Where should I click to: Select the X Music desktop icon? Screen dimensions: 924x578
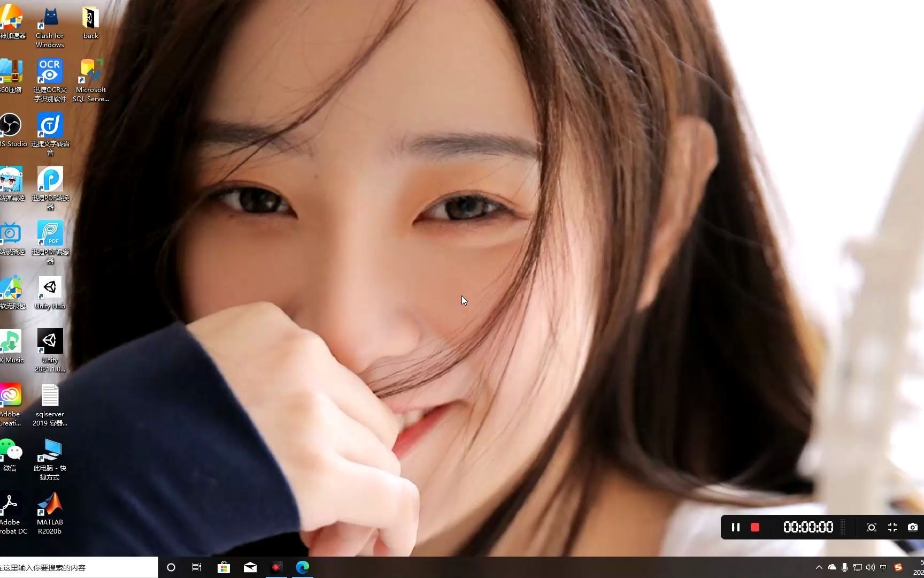coord(11,347)
